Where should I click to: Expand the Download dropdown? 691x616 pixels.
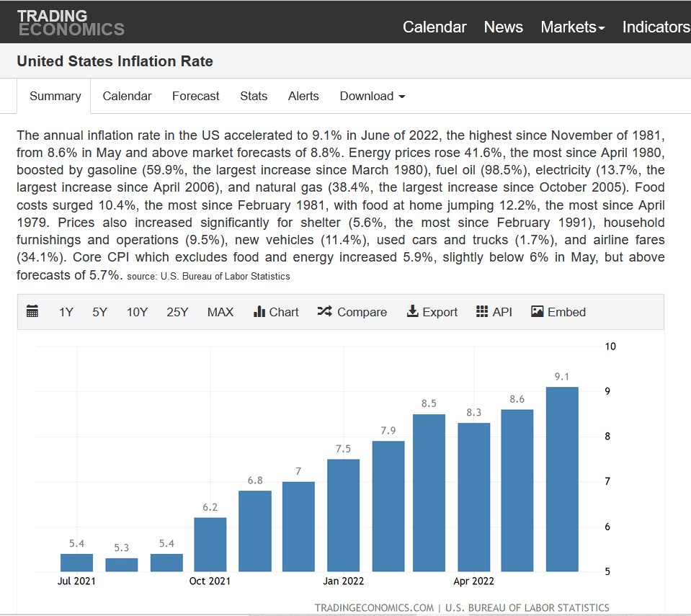[x=372, y=96]
